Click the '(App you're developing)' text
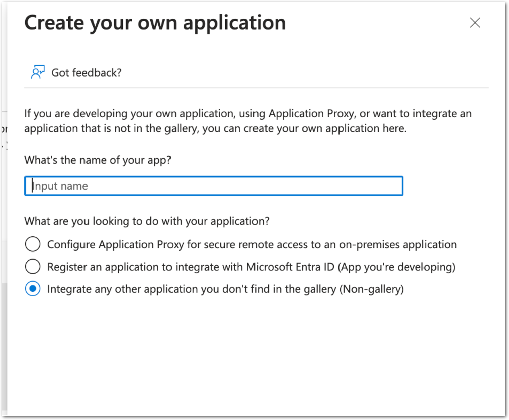Screen dimensions: 509x420 (x=397, y=267)
